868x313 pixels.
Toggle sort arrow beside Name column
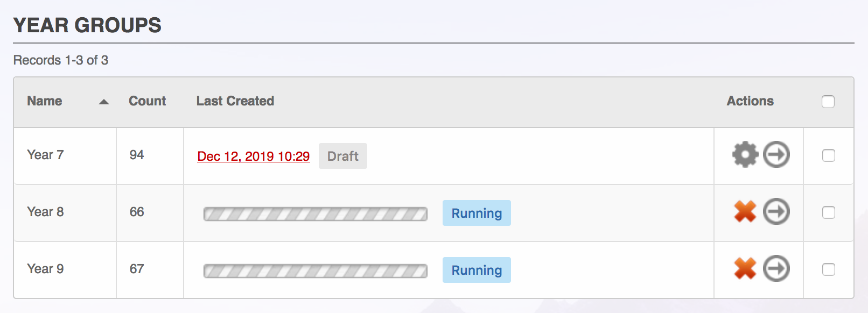click(104, 102)
